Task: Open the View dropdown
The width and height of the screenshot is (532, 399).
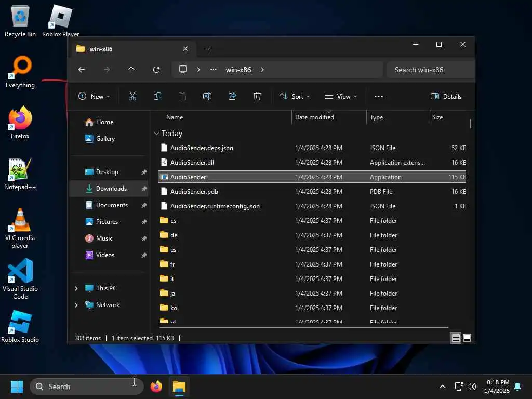Action: 341,96
